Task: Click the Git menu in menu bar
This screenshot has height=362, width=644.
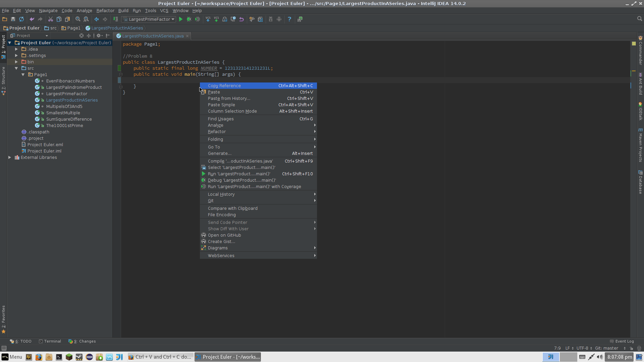Action: click(211, 201)
